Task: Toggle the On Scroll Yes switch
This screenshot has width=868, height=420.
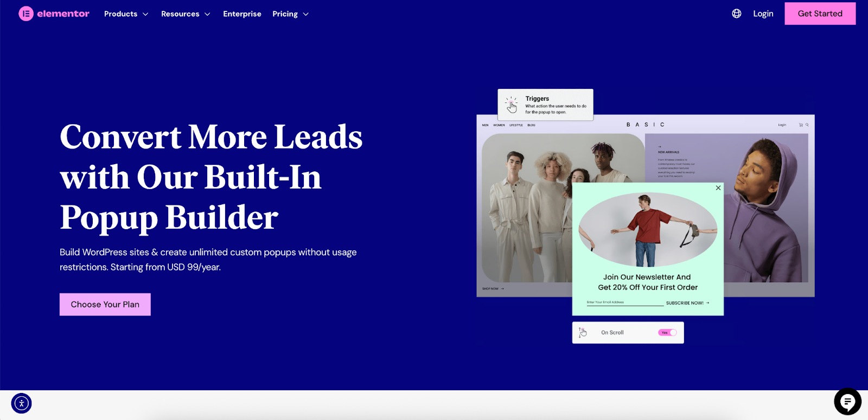Action: click(668, 333)
